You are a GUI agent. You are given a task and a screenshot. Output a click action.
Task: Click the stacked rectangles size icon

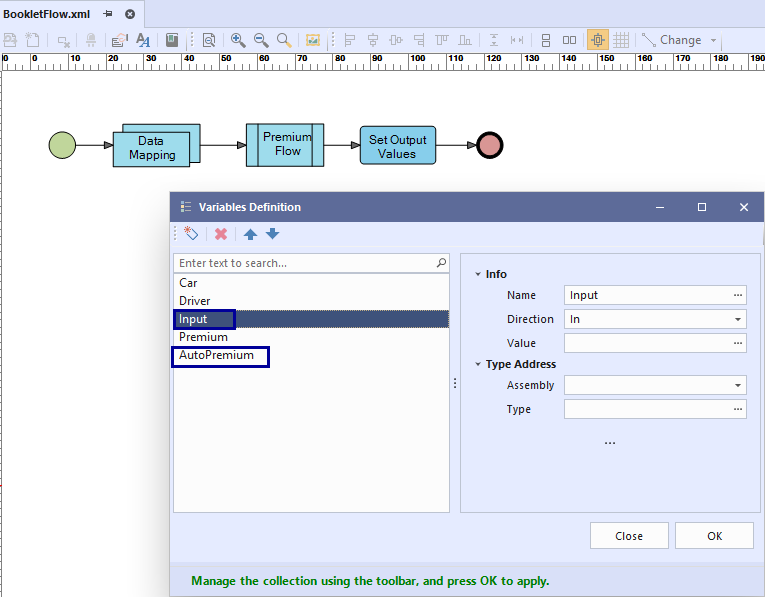[x=546, y=40]
